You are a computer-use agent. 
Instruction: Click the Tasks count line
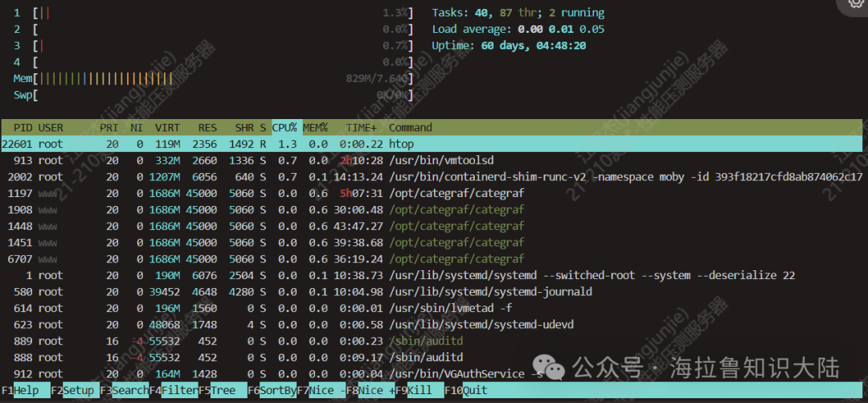(518, 13)
